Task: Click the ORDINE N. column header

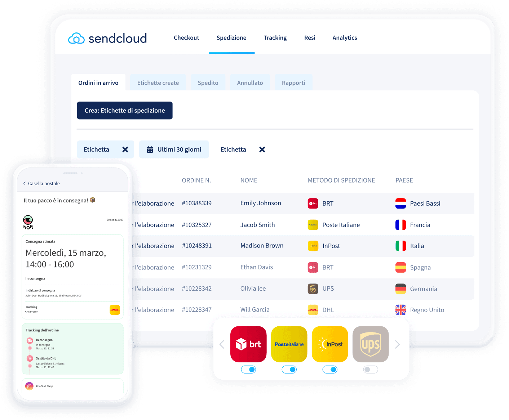Action: click(196, 180)
